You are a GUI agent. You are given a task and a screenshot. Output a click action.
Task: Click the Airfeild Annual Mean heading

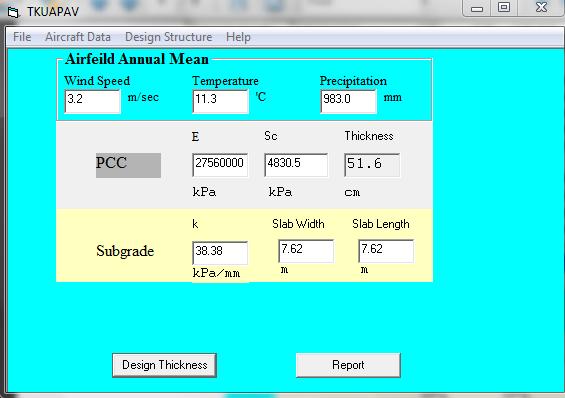(x=137, y=59)
